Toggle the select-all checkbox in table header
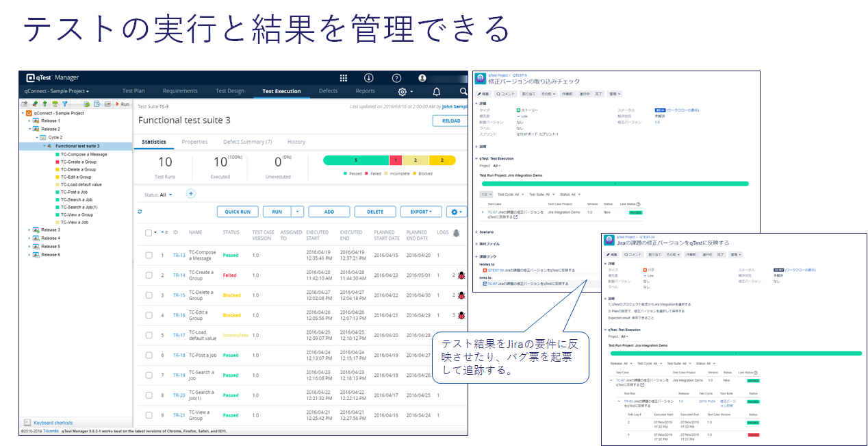The width and height of the screenshot is (868, 446). tap(149, 233)
